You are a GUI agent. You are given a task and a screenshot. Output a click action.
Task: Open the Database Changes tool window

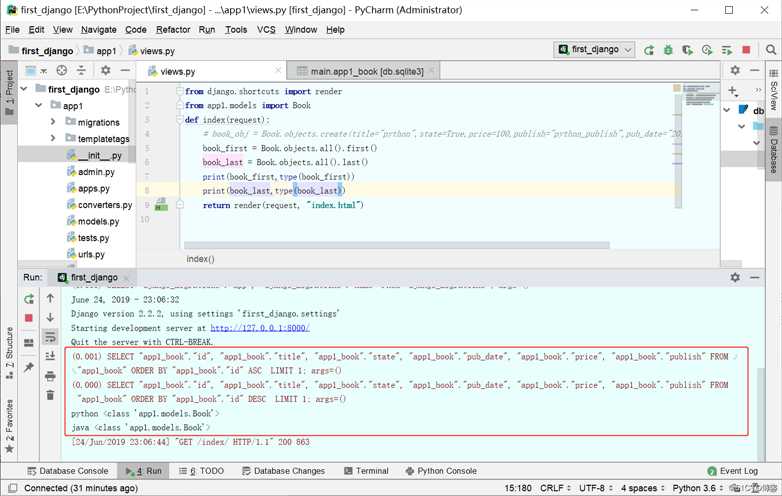pos(283,471)
